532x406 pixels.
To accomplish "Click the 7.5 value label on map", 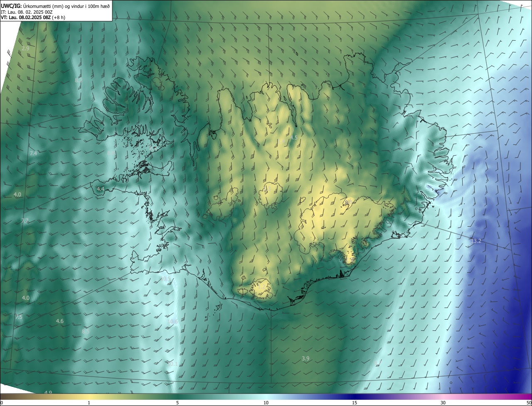I will [x=19, y=317].
